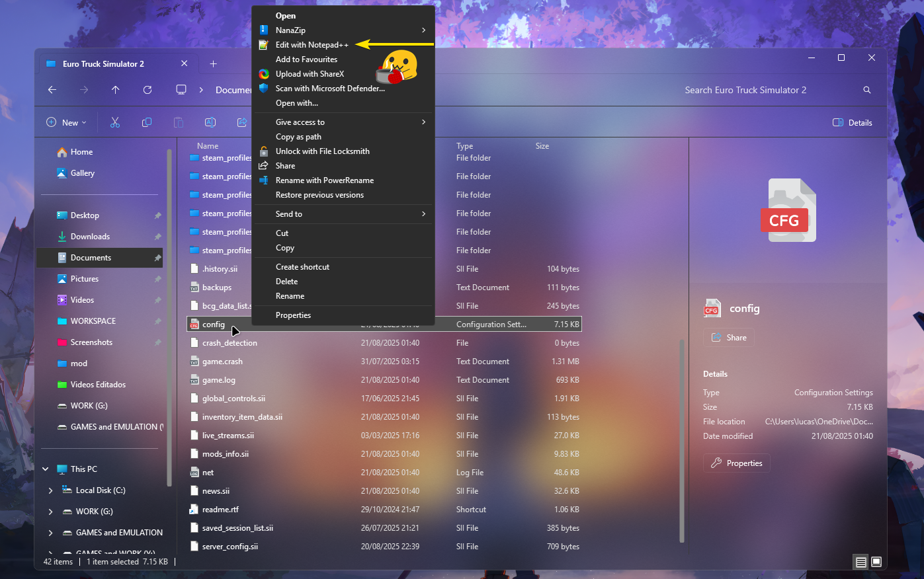
Task: Click the Pictures icon in sidebar
Action: (62, 279)
